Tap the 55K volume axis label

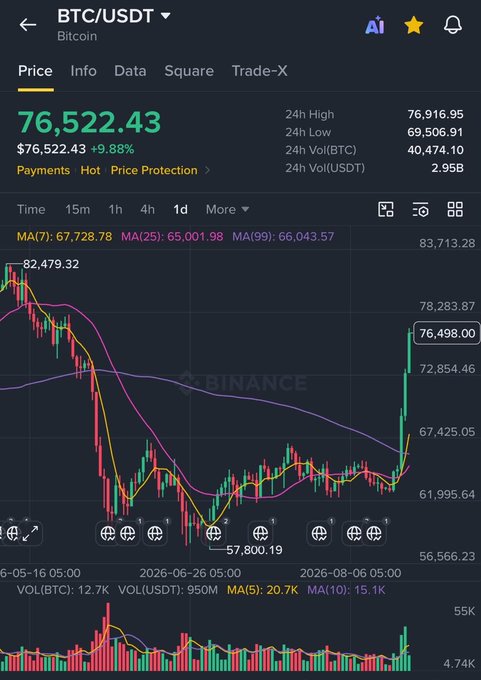(x=464, y=611)
